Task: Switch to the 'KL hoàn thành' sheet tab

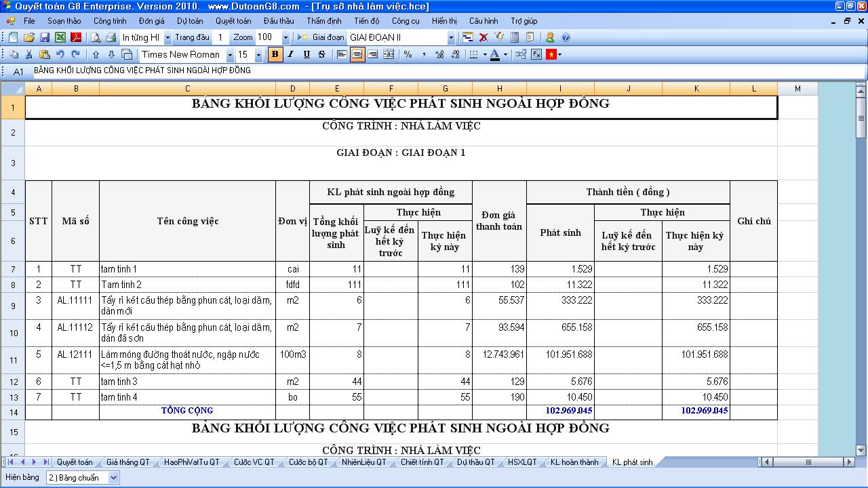Action: click(574, 462)
